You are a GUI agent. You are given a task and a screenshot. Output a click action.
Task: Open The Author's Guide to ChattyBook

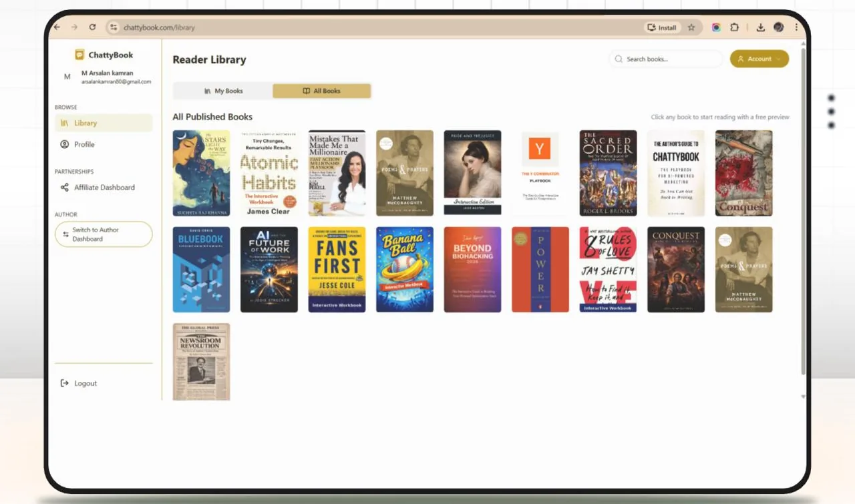tap(676, 173)
